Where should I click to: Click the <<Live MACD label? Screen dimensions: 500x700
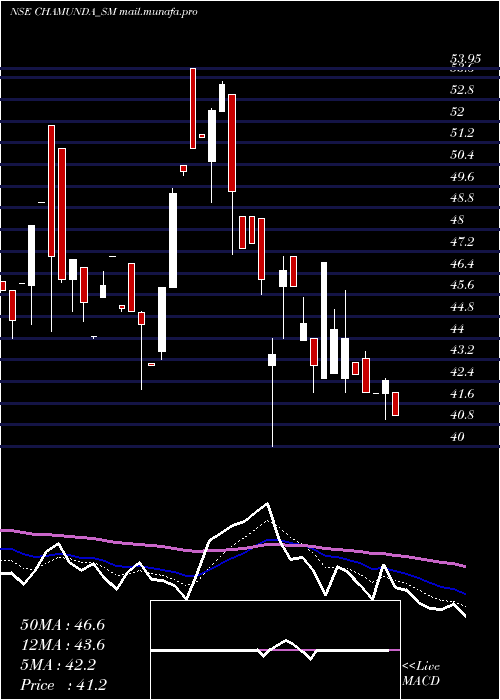point(421,674)
